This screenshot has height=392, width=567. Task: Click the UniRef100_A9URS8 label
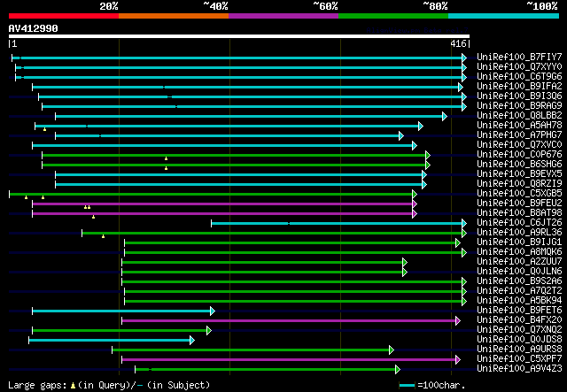(x=519, y=350)
